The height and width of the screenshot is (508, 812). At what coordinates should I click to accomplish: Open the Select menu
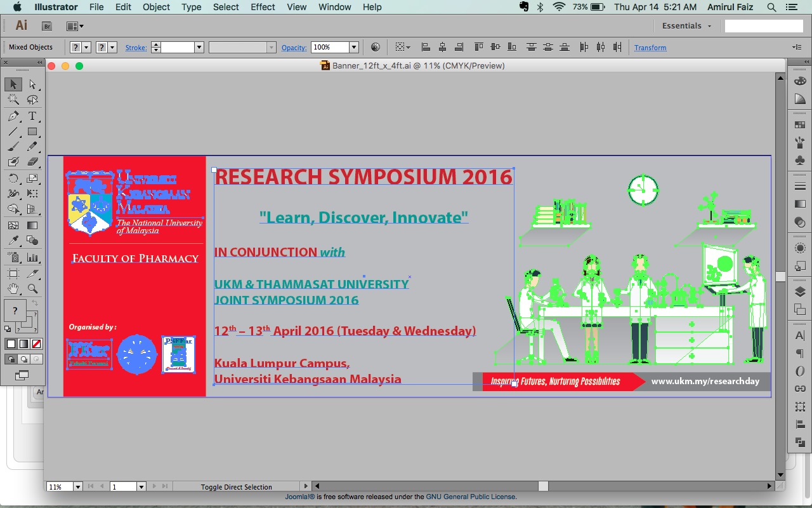pyautogui.click(x=226, y=7)
